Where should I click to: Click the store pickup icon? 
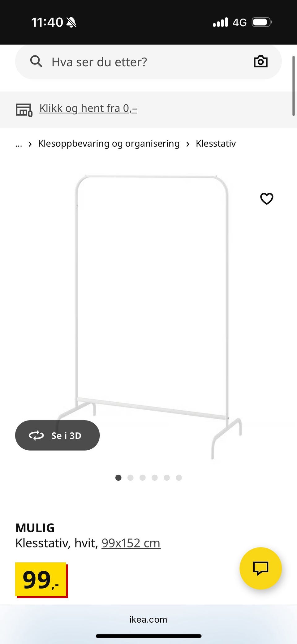point(24,110)
